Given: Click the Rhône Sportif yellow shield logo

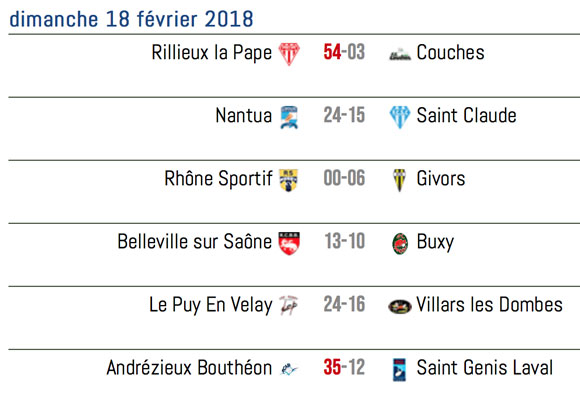Looking at the screenshot, I should [x=289, y=180].
